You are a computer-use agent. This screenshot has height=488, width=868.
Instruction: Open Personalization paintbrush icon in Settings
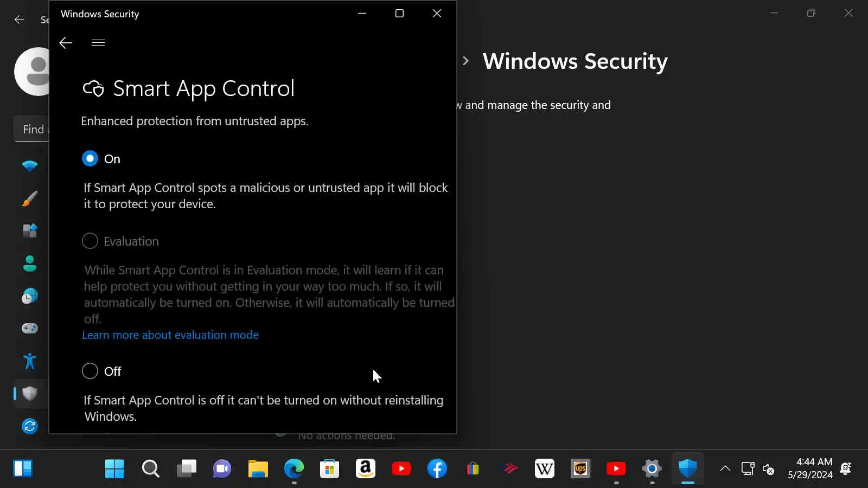click(x=30, y=198)
